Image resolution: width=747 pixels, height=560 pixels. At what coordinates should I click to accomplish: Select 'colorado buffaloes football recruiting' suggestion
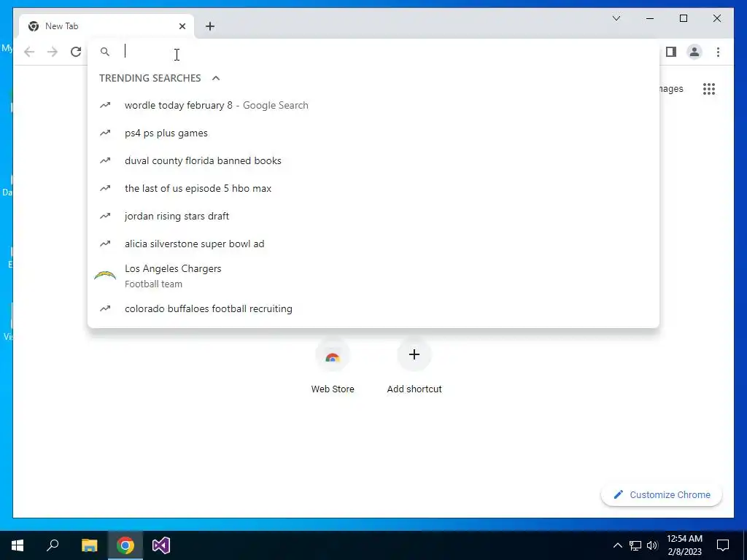click(x=373, y=308)
